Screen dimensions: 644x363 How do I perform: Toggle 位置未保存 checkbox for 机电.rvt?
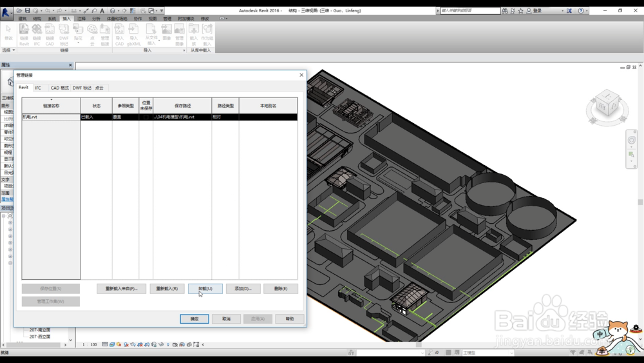pyautogui.click(x=146, y=117)
